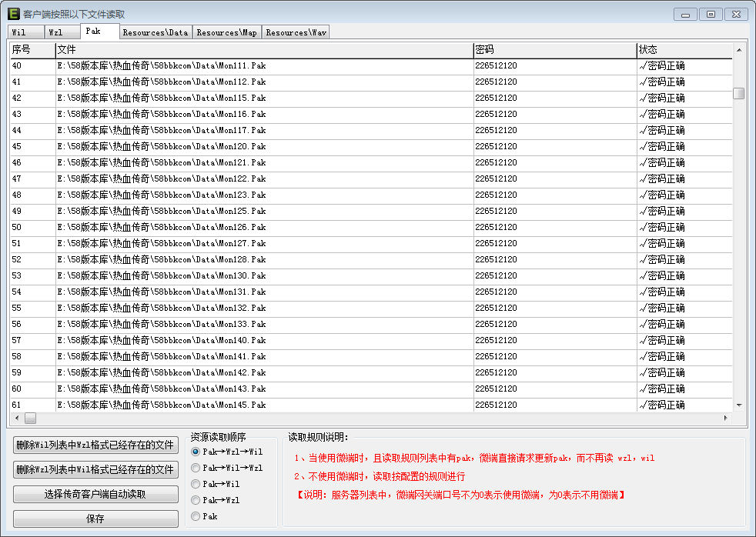Open the Resources\Data tab

tap(156, 32)
